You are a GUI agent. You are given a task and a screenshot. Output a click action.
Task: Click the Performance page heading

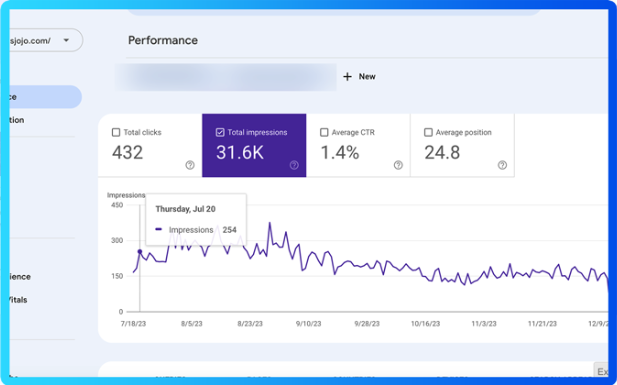pyautogui.click(x=163, y=40)
